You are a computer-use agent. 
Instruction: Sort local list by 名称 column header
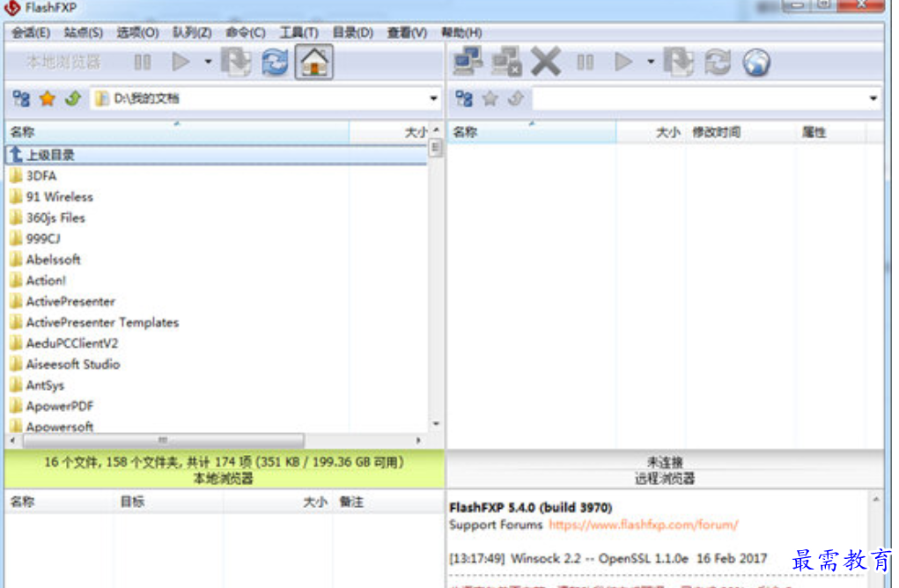pos(177,132)
